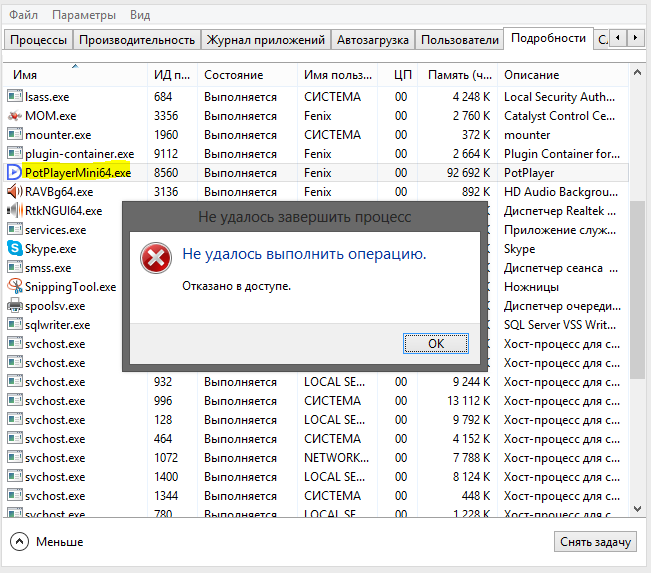Click PID 8560 cell
651x573 pixels.
pos(166,173)
